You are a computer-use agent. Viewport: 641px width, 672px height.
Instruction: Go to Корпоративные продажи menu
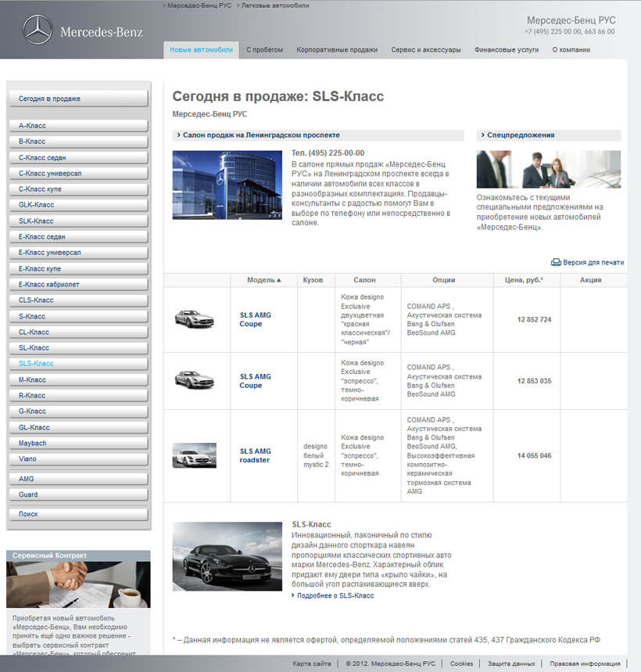[337, 50]
